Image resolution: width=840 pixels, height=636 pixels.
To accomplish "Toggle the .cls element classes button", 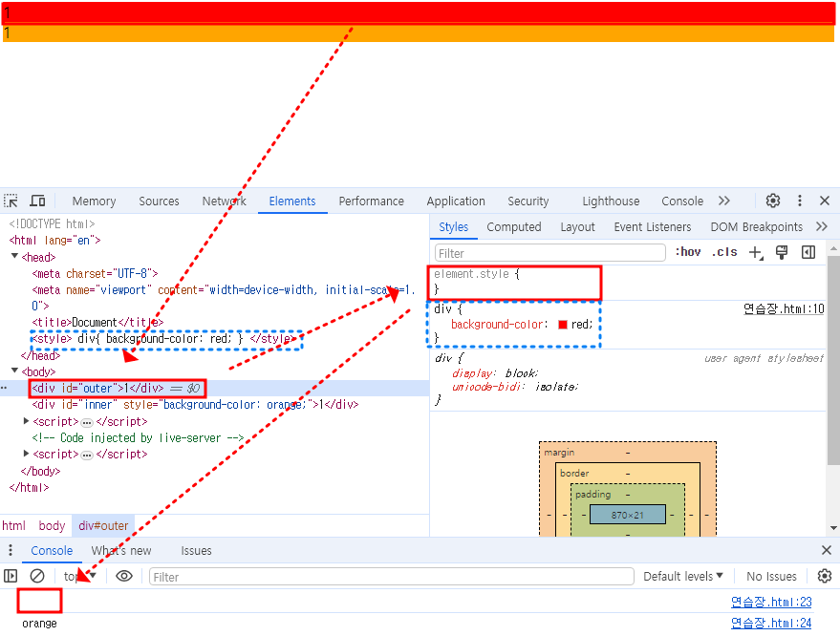I will (724, 252).
